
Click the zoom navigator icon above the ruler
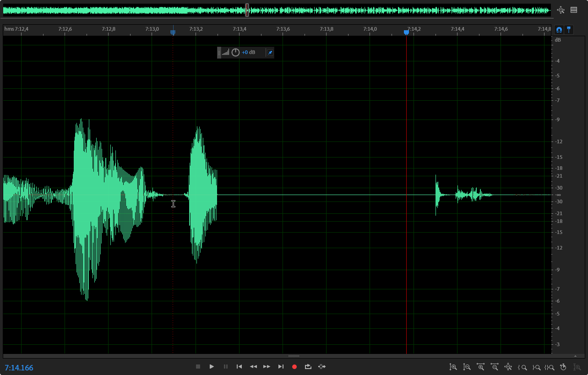click(561, 10)
